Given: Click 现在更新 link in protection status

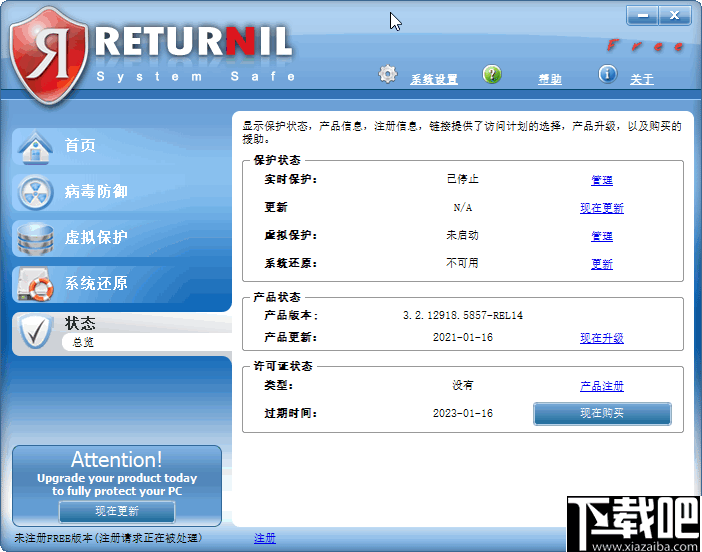Looking at the screenshot, I should click(602, 208).
